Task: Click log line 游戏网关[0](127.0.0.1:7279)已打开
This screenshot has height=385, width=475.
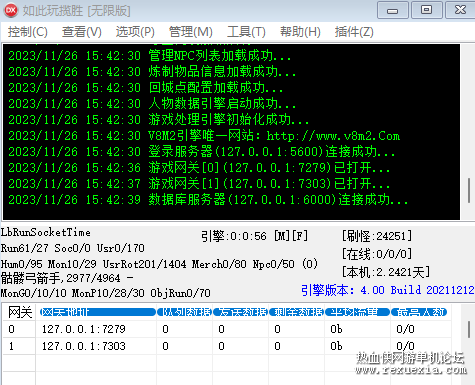Action: coord(199,167)
